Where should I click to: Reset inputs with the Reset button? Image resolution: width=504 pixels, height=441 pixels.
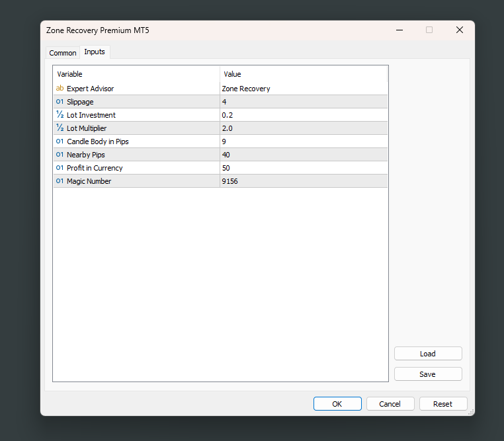(442, 404)
